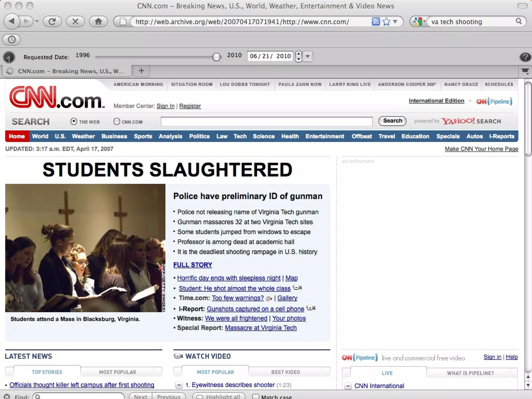Click the requested date timeline slider handle
The image size is (532, 399).
pos(216,57)
